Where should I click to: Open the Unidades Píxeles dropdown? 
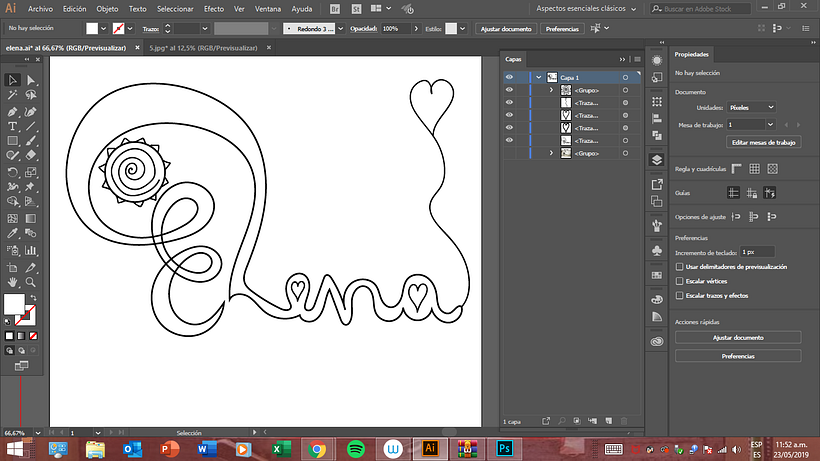point(751,107)
